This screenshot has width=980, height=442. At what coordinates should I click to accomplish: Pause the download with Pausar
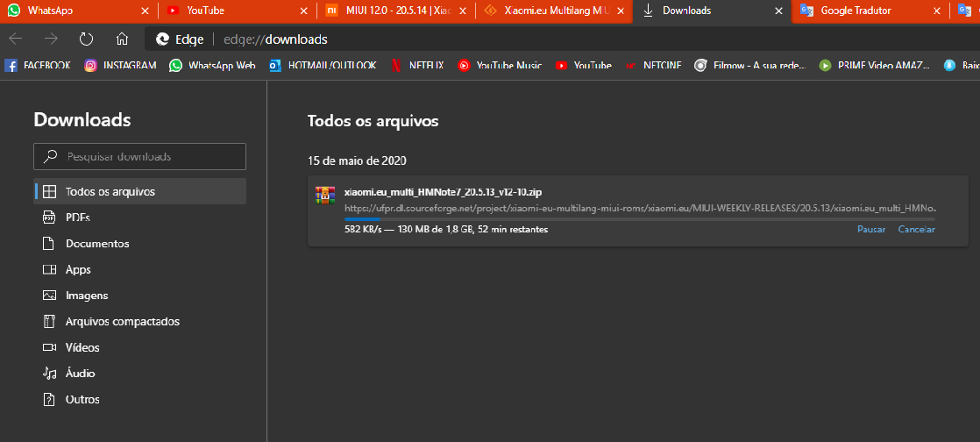point(871,230)
